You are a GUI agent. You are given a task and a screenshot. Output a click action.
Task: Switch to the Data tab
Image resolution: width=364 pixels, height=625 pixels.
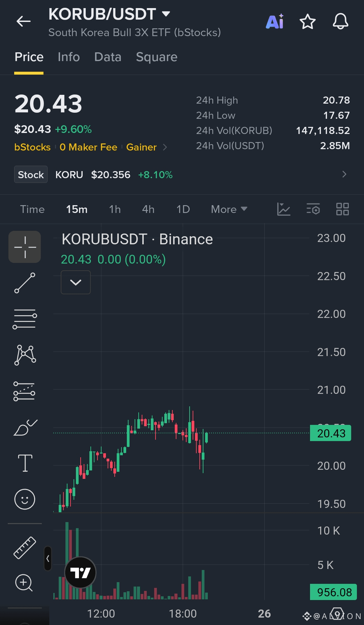[x=108, y=57]
